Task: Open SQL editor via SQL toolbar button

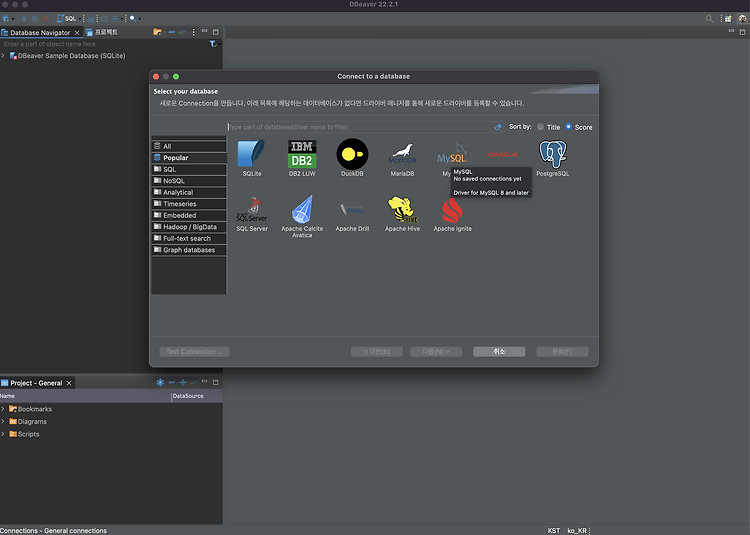Action: click(x=66, y=19)
